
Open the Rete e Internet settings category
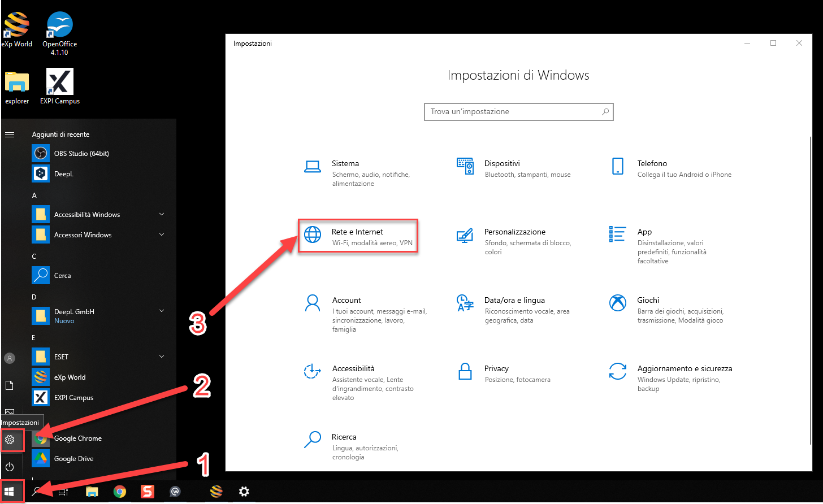(x=357, y=236)
